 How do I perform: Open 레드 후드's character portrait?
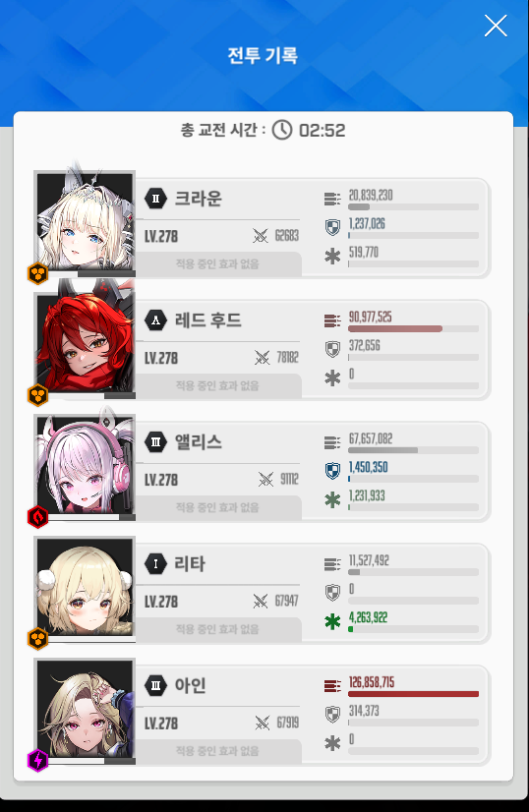(86, 343)
